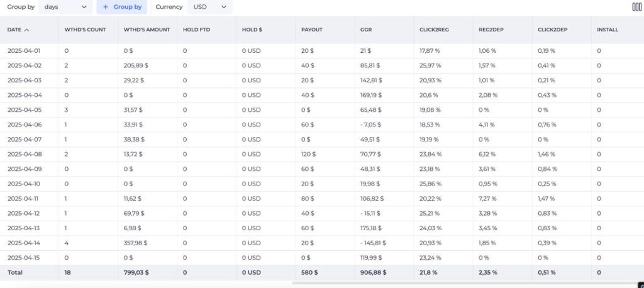Click the REG2DEP column header
The image size is (644, 288).
[492, 30]
